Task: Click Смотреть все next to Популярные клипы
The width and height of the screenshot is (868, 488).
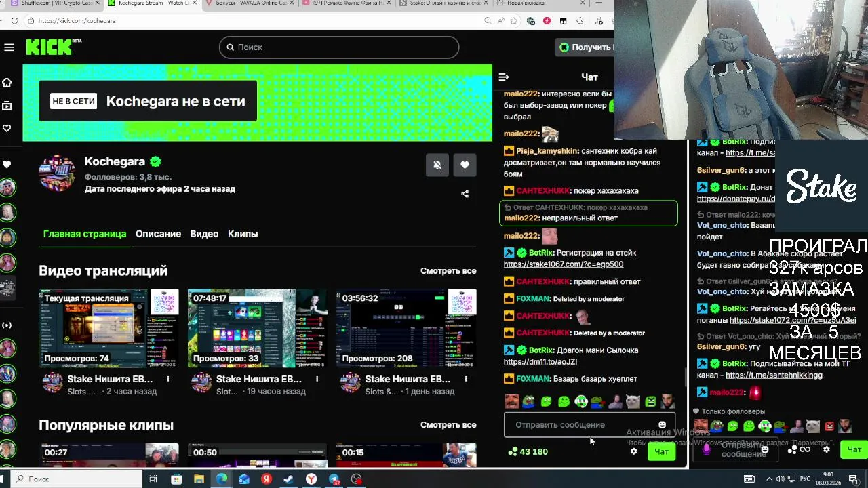Action: coord(448,425)
